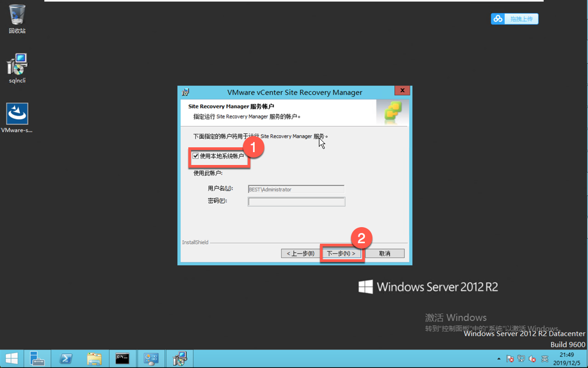Click the 'Site Recovery Manager 服务帐户' heading text
The width and height of the screenshot is (588, 368).
231,107
